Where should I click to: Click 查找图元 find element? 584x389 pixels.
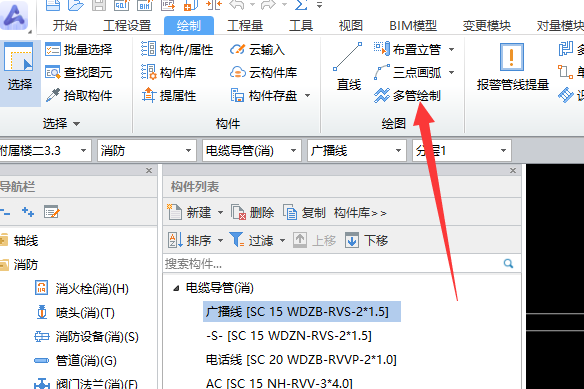point(79,73)
